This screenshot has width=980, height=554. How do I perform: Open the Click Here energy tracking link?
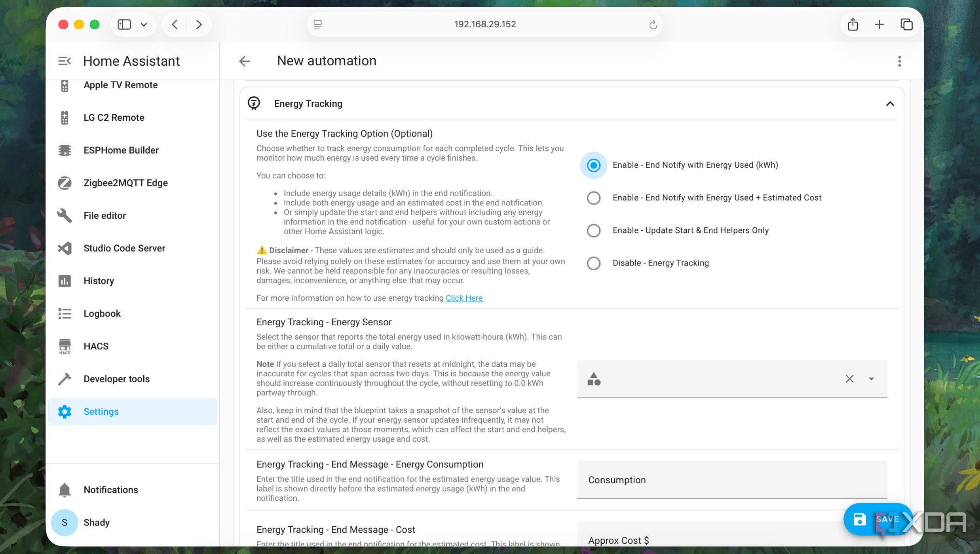[x=464, y=298]
